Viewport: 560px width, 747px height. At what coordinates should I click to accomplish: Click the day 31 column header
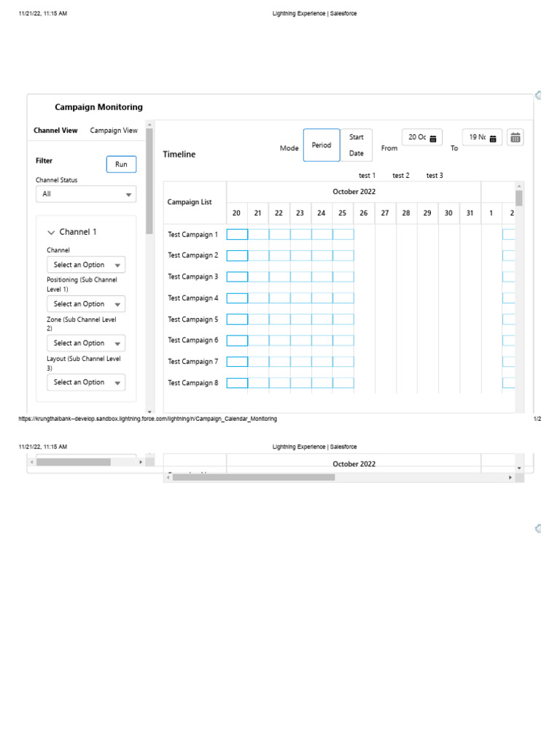pyautogui.click(x=470, y=214)
